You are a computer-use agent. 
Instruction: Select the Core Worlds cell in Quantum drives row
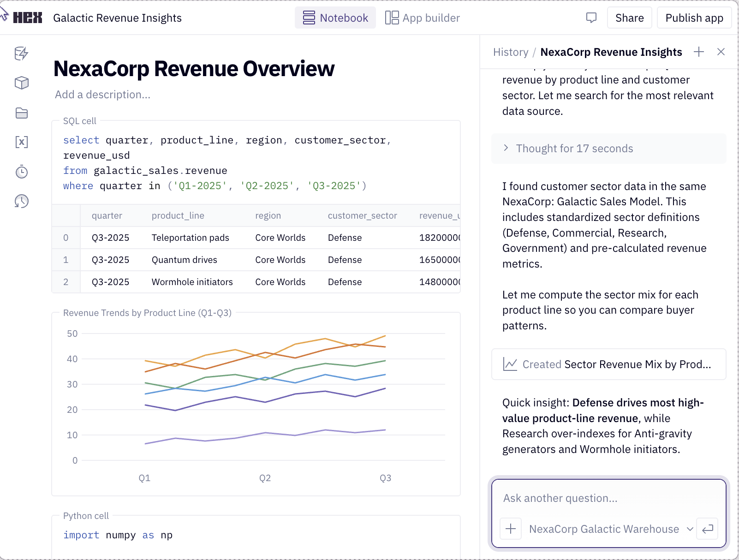point(280,260)
